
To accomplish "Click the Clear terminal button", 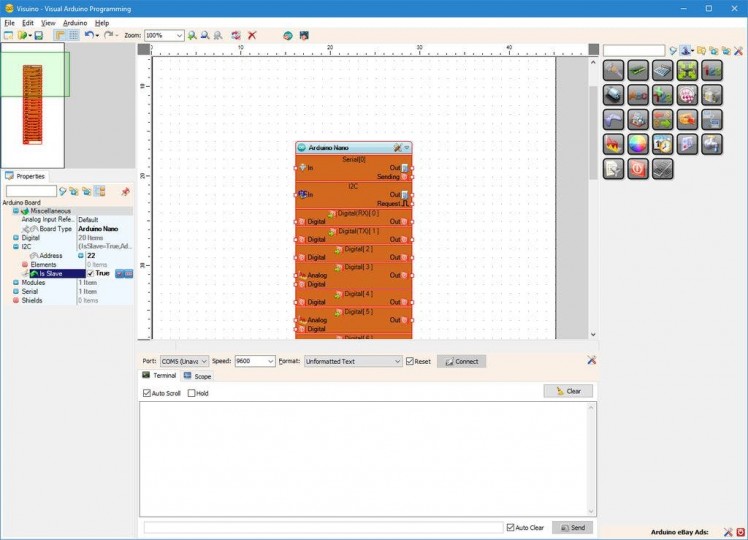I will click(568, 391).
